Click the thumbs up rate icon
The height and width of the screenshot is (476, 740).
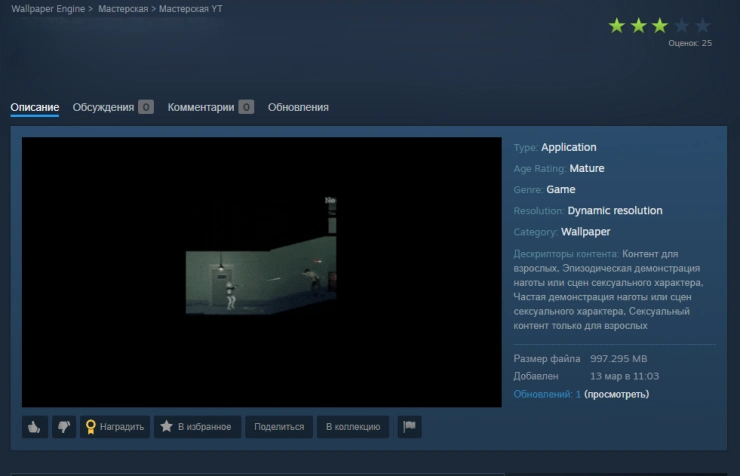point(34,426)
